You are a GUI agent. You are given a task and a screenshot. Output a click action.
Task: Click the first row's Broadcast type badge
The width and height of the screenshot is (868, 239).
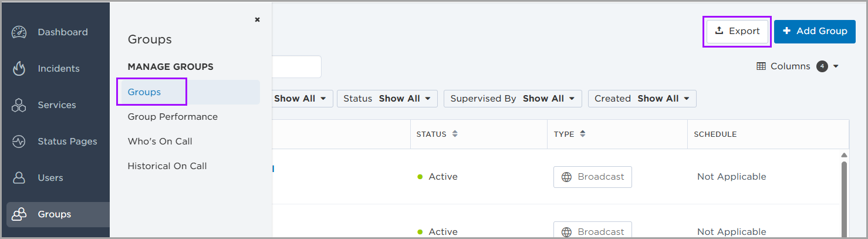(x=593, y=177)
